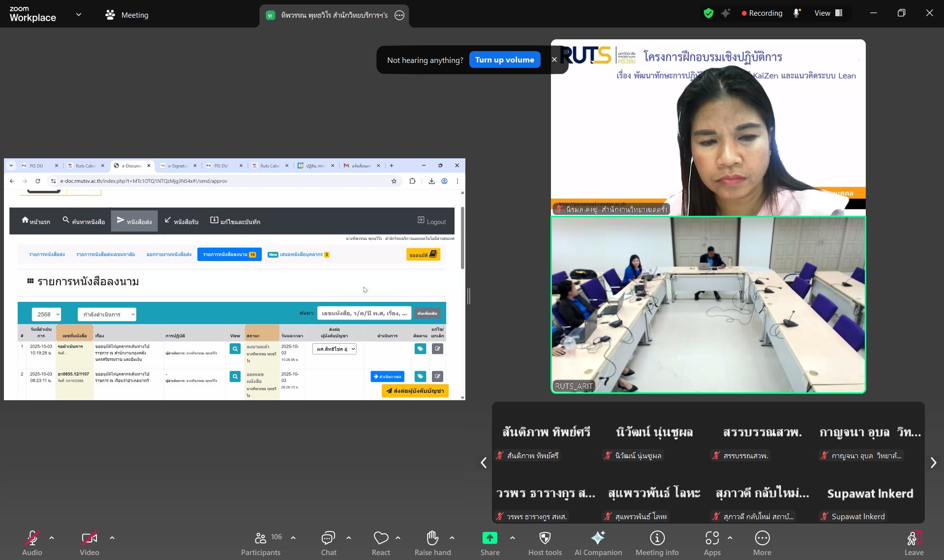Expand audio options arrow
Screen dimensions: 944x560
(52, 538)
